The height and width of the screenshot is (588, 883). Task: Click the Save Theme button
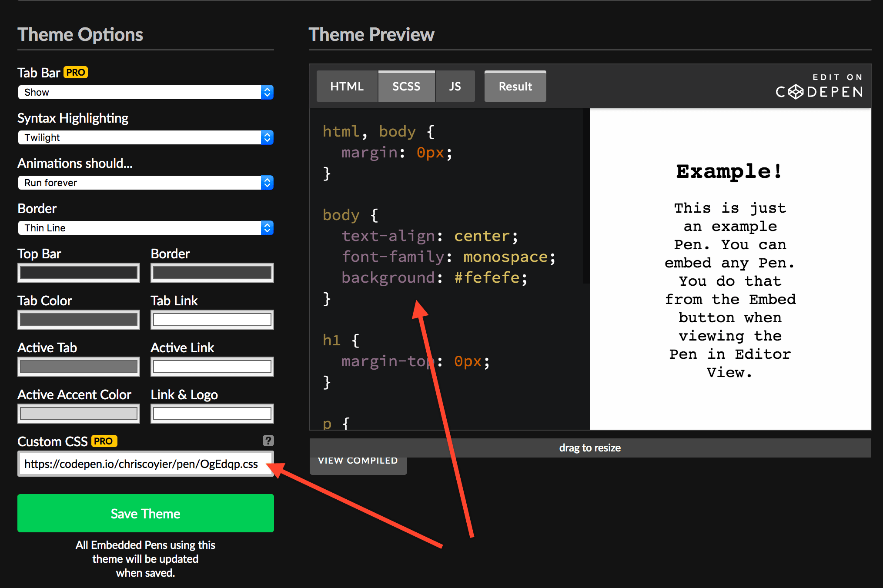pos(146,513)
